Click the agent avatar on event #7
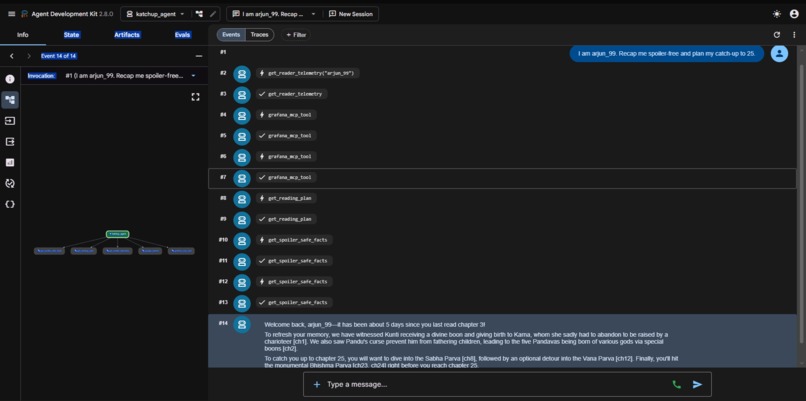The image size is (806, 401). point(242,178)
